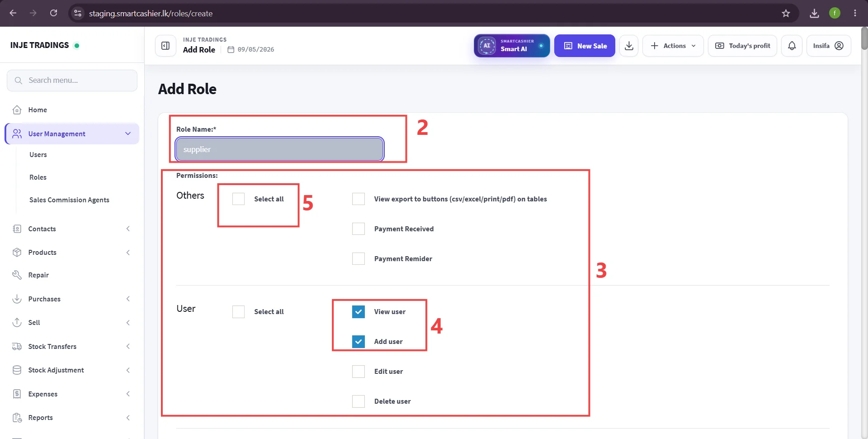Viewport: 868px width, 439px height.
Task: Click in the Search menu field
Action: click(x=72, y=81)
